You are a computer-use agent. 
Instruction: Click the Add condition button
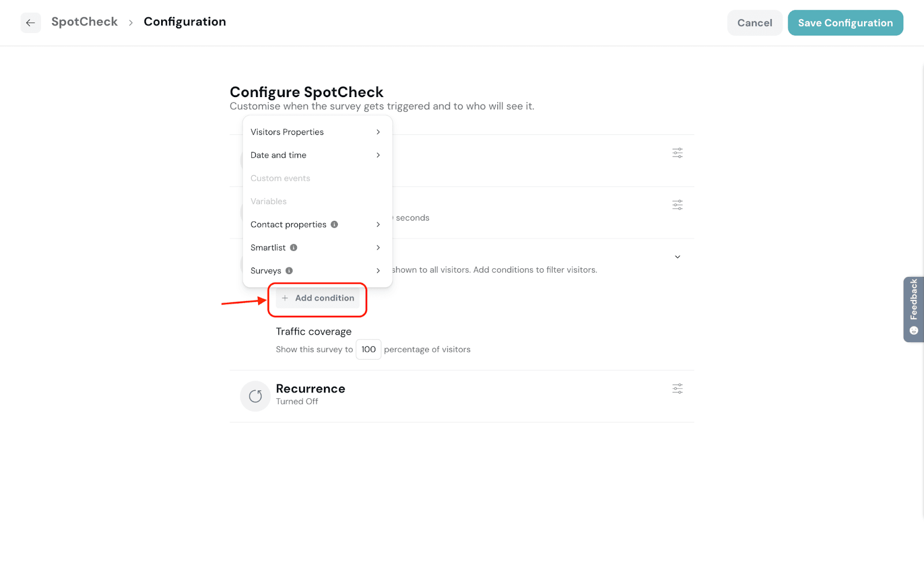[318, 298]
